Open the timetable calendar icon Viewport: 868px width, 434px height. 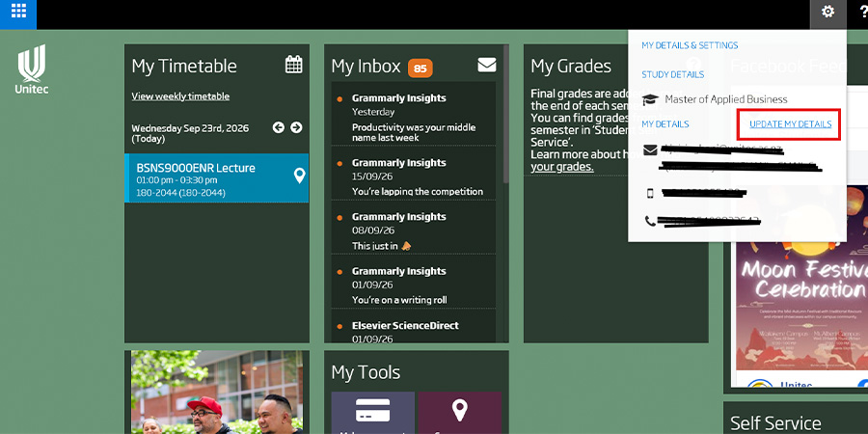click(294, 65)
